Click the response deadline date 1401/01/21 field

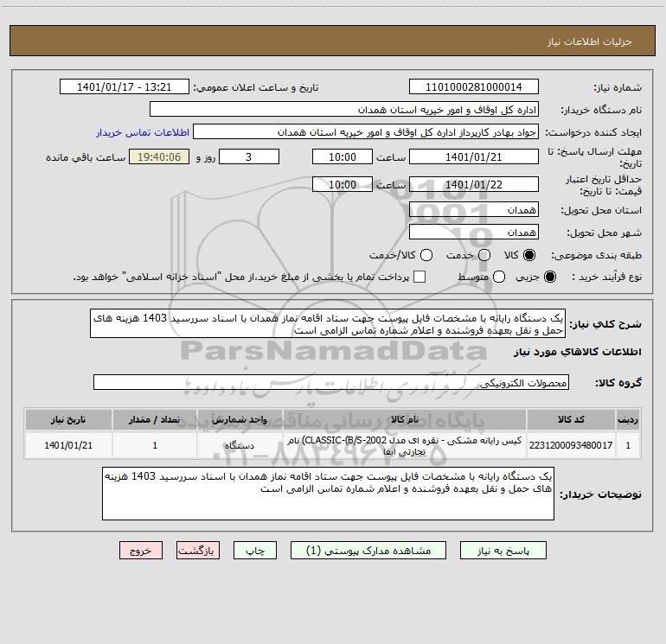[x=474, y=156]
